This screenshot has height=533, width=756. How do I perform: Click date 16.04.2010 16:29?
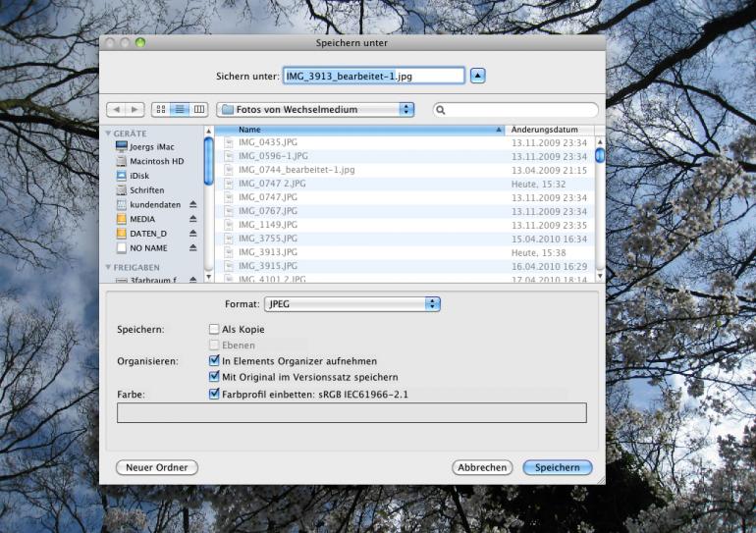point(549,267)
